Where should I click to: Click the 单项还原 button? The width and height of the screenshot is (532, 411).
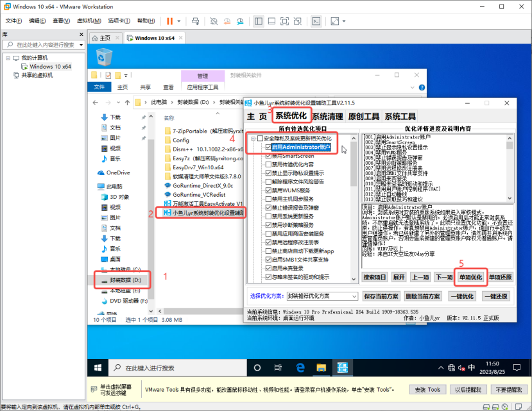click(501, 278)
